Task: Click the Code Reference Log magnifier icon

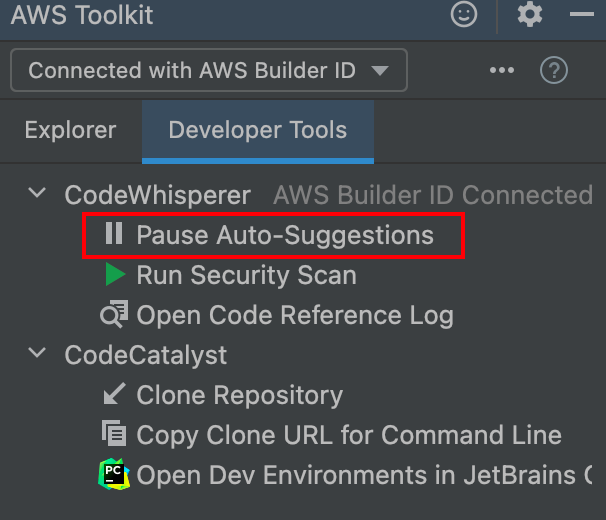Action: pyautogui.click(x=114, y=315)
